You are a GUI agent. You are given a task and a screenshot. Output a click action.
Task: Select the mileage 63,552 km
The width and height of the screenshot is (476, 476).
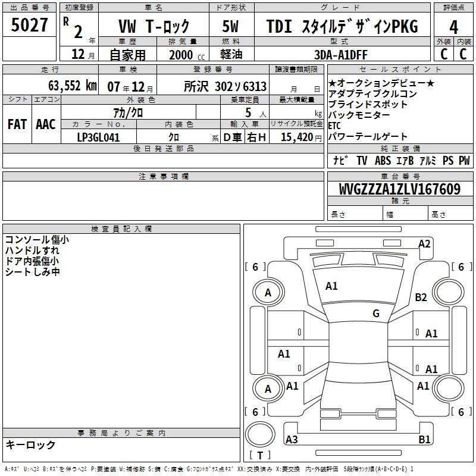73,86
